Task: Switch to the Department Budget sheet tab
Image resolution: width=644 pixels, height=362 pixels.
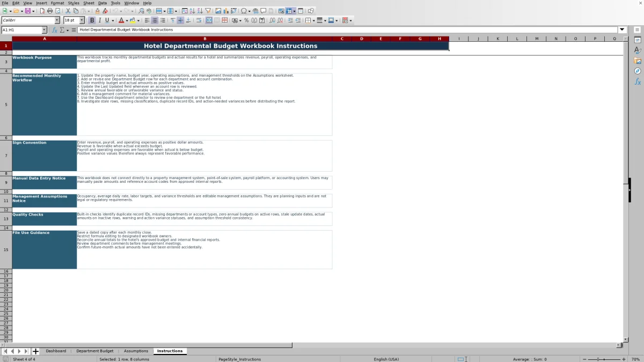Action: (95, 351)
